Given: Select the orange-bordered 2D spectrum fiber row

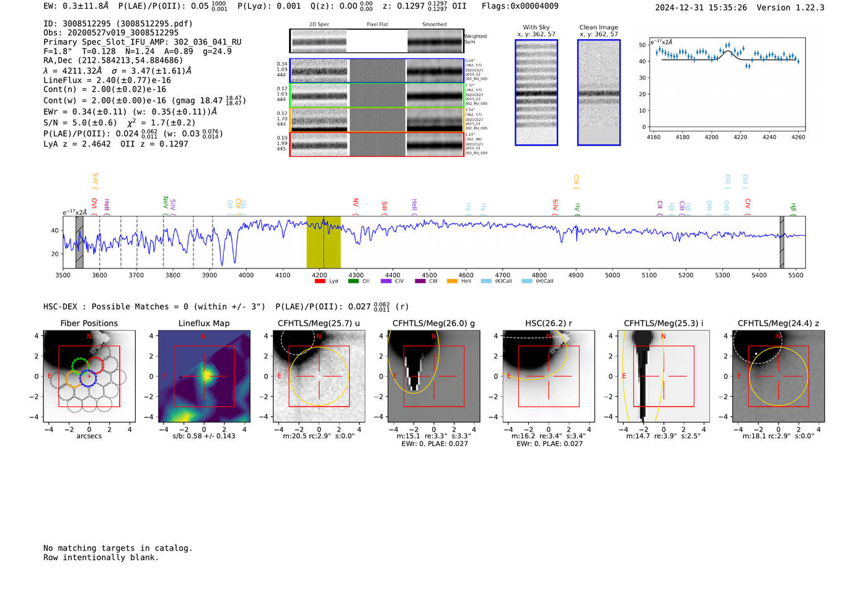Looking at the screenshot, I should coord(377,120).
